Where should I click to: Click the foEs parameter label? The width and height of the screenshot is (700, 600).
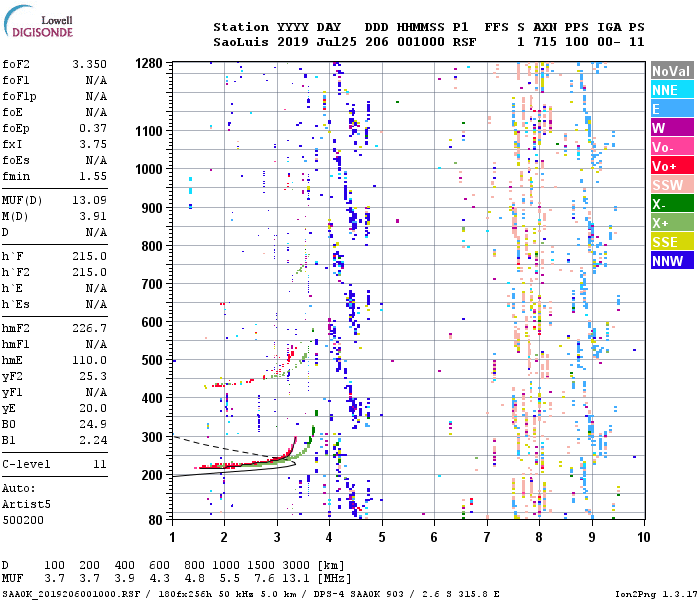(x=16, y=160)
